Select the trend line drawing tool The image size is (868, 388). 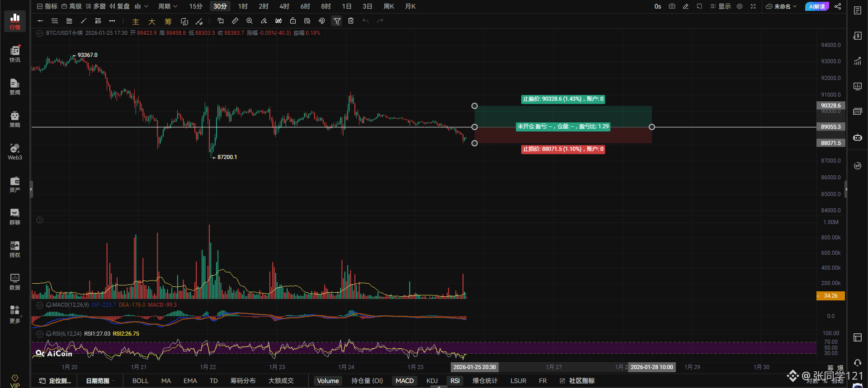84,21
